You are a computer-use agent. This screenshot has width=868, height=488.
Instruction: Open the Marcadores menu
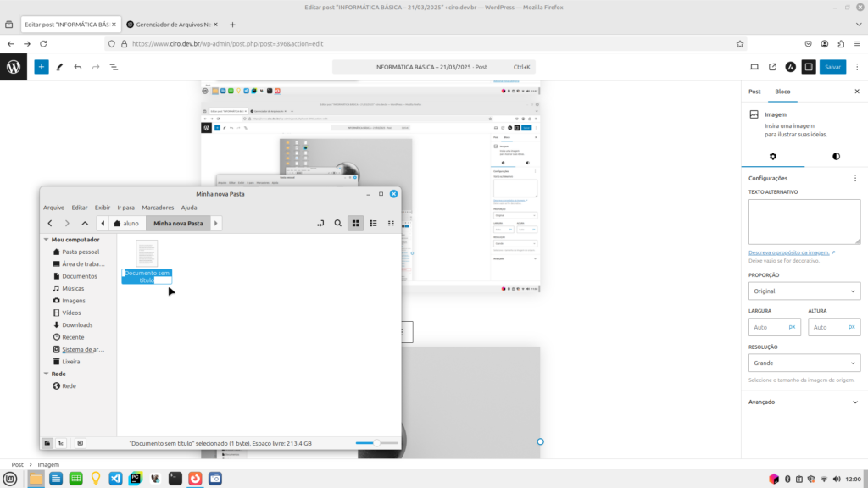158,208
